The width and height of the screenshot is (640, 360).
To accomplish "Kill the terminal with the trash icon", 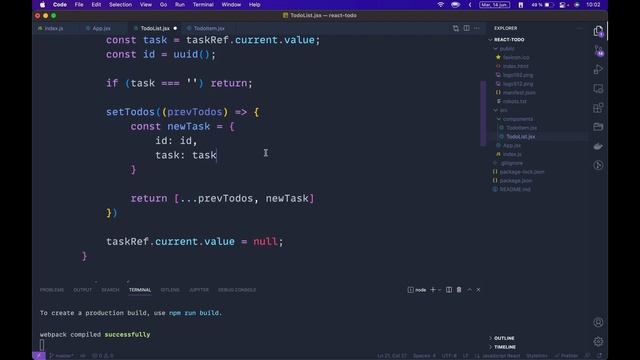I will [459, 290].
